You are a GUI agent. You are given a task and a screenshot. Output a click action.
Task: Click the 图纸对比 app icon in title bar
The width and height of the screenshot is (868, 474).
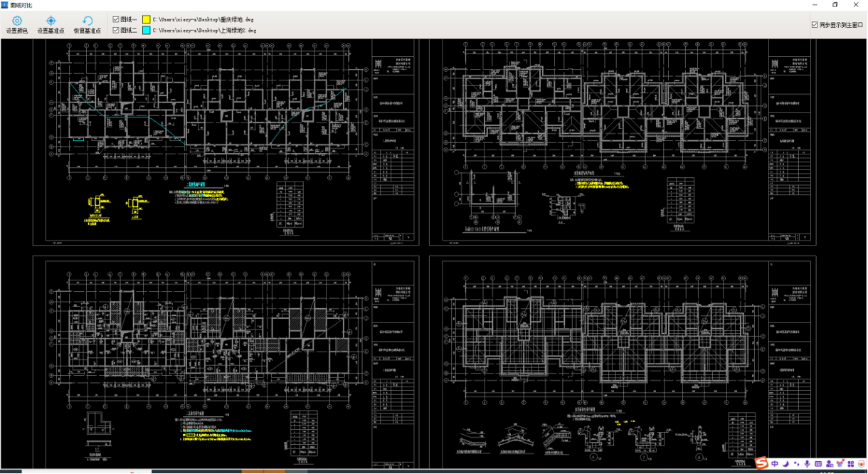[4, 4]
